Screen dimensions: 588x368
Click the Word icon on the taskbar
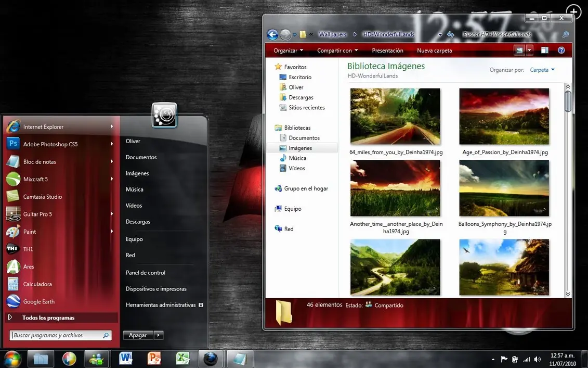126,359
